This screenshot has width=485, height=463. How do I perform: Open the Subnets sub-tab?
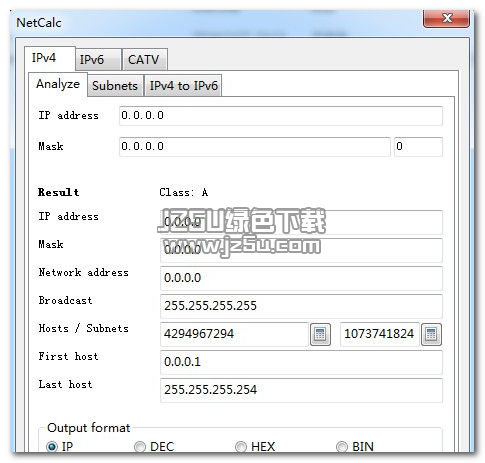[x=115, y=86]
